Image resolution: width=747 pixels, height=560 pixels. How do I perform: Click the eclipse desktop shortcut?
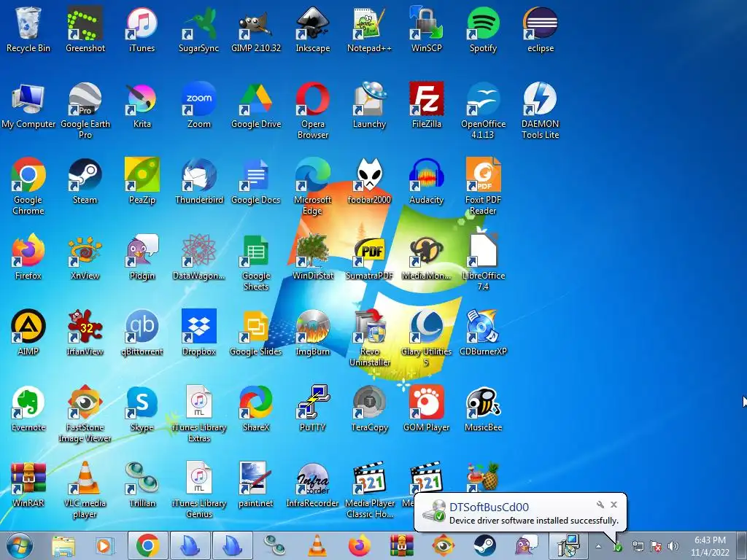coord(541,29)
